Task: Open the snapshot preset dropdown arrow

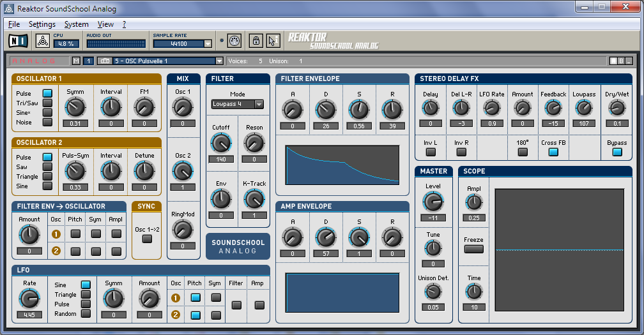Action: 219,61
